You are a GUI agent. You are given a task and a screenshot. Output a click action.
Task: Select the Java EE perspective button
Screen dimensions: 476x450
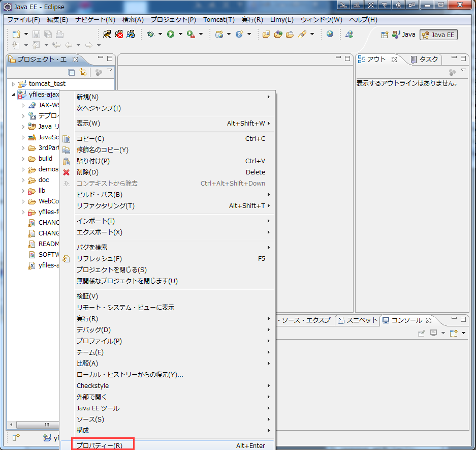coord(439,35)
